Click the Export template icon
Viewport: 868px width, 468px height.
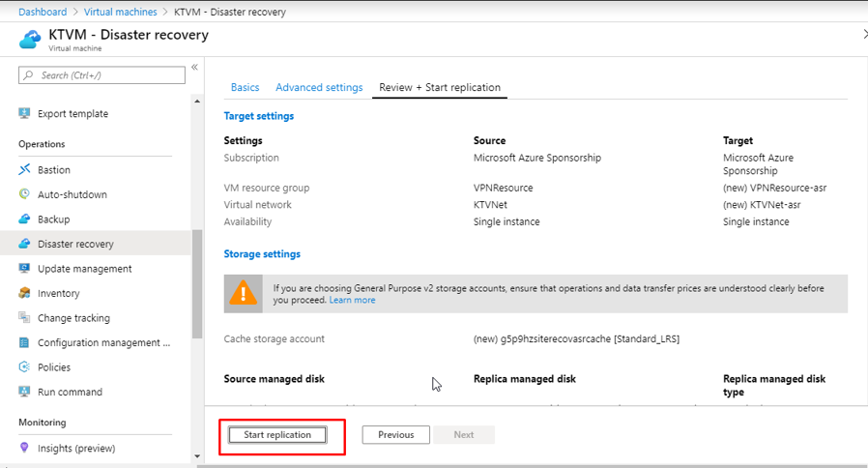pos(24,113)
